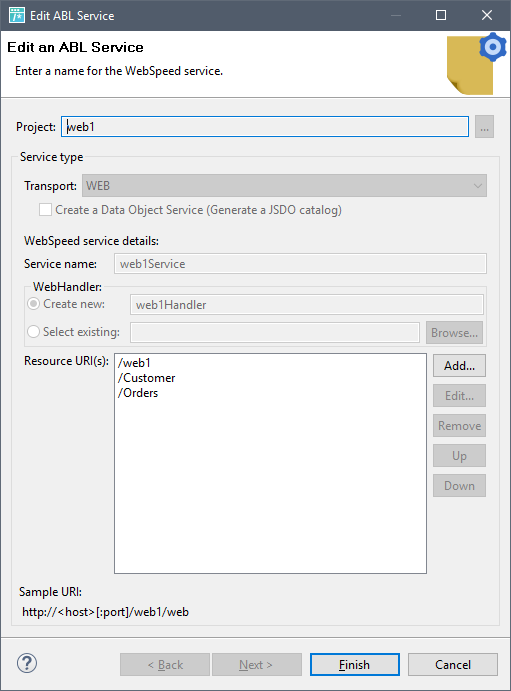Close the Edit ABL Service dialog

coord(487,15)
